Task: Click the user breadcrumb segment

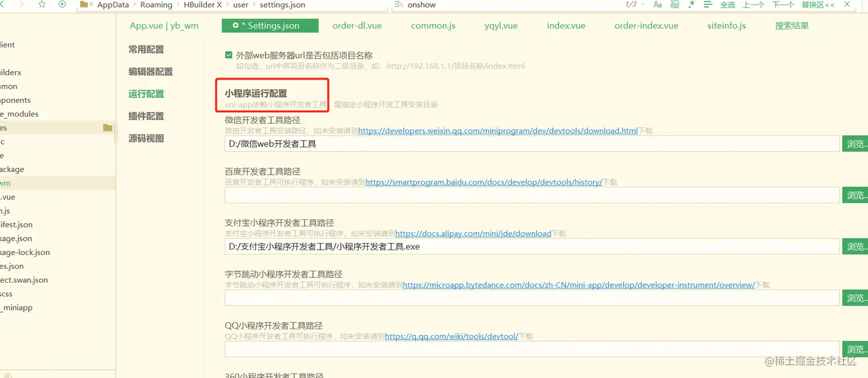Action: [x=241, y=5]
